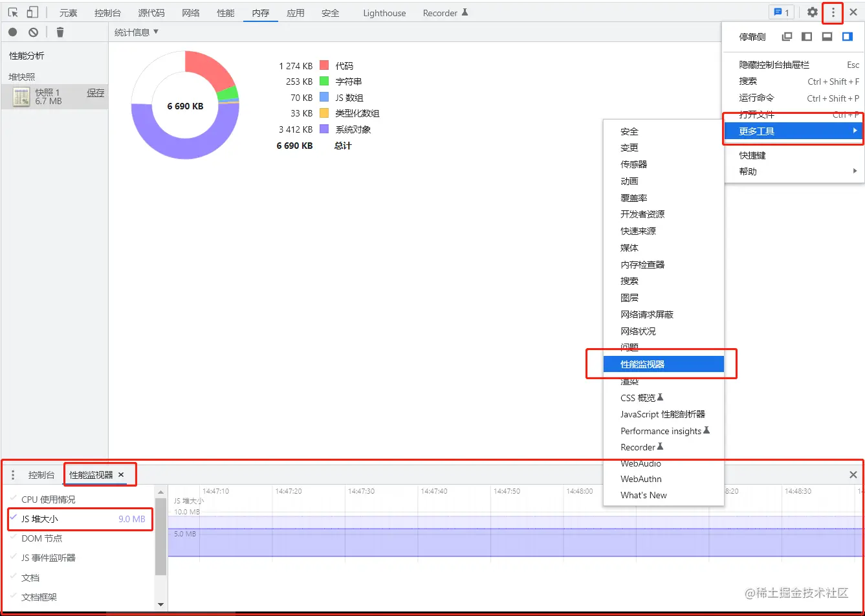The height and width of the screenshot is (616, 865).
Task: Switch to the 网络 tab
Action: (x=191, y=13)
